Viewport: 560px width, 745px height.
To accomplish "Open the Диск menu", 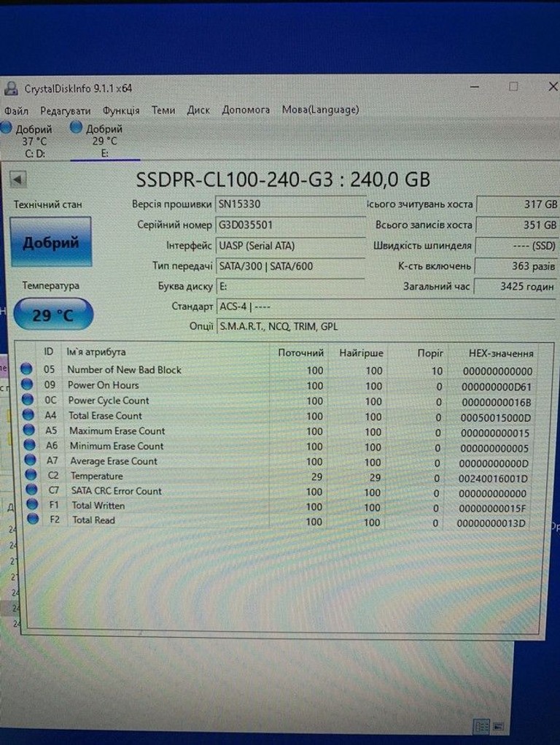I will coord(198,110).
